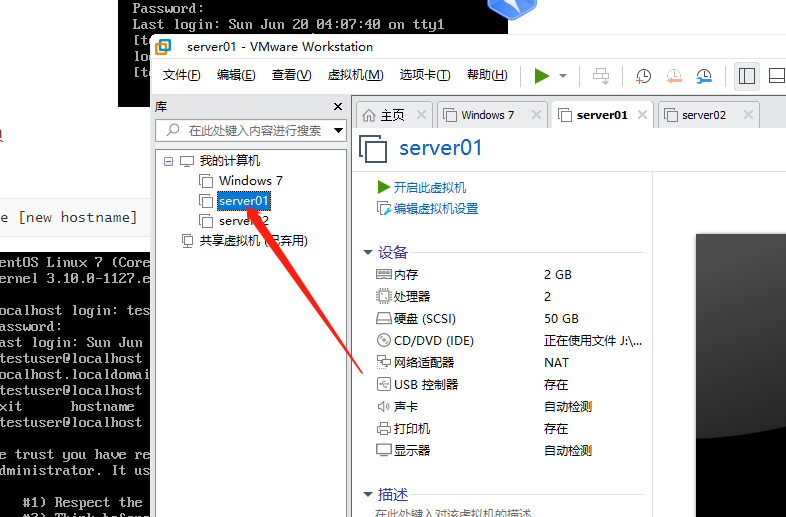Open the 虚拟机(M) menu
The image size is (786, 517).
click(355, 75)
